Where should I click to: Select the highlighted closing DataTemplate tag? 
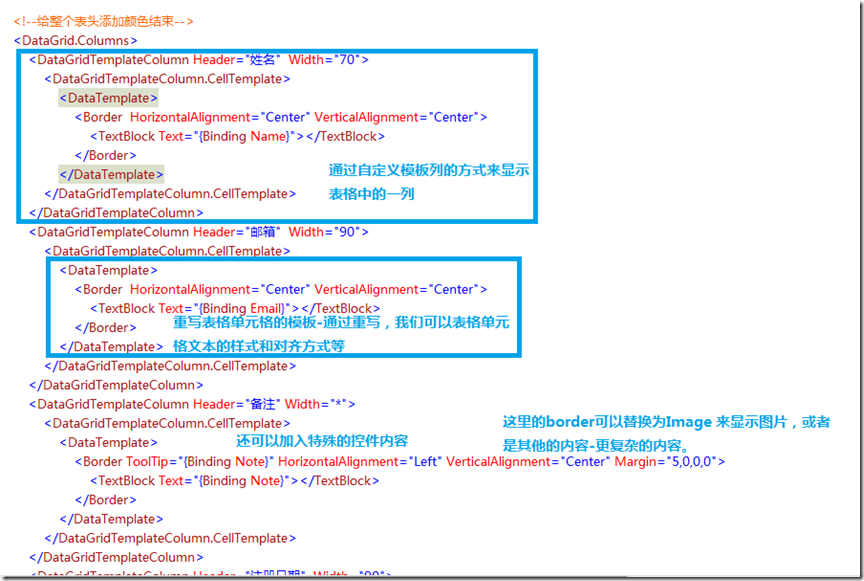[x=111, y=175]
